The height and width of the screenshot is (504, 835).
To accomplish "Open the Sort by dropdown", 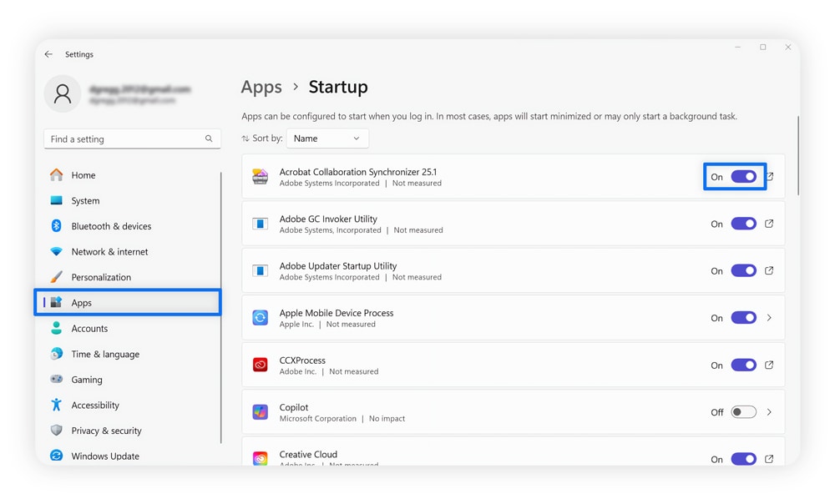I will tap(327, 138).
